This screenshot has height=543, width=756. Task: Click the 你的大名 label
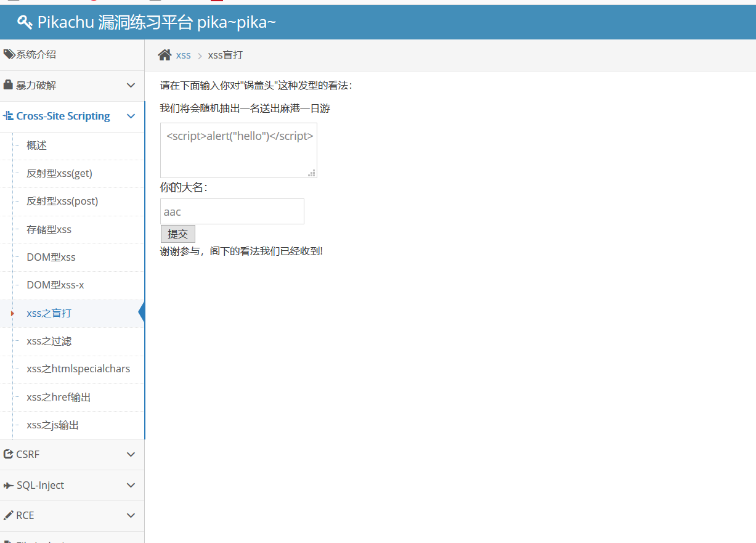pyautogui.click(x=184, y=187)
